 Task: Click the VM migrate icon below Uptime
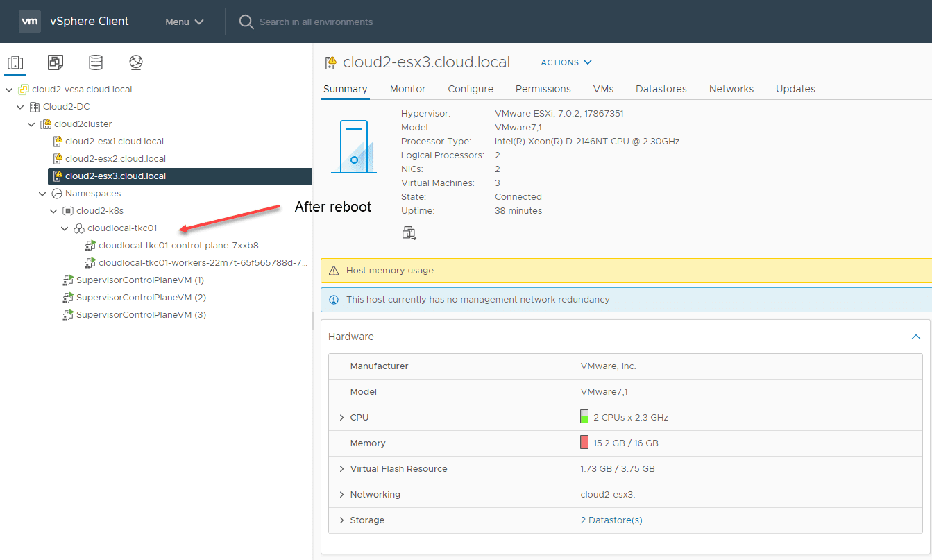[x=409, y=233]
